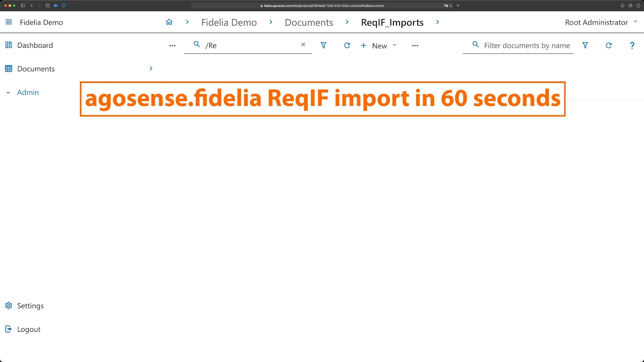Screen dimensions: 644x362
Task: Click the magnifier in document filter
Action: [475, 45]
